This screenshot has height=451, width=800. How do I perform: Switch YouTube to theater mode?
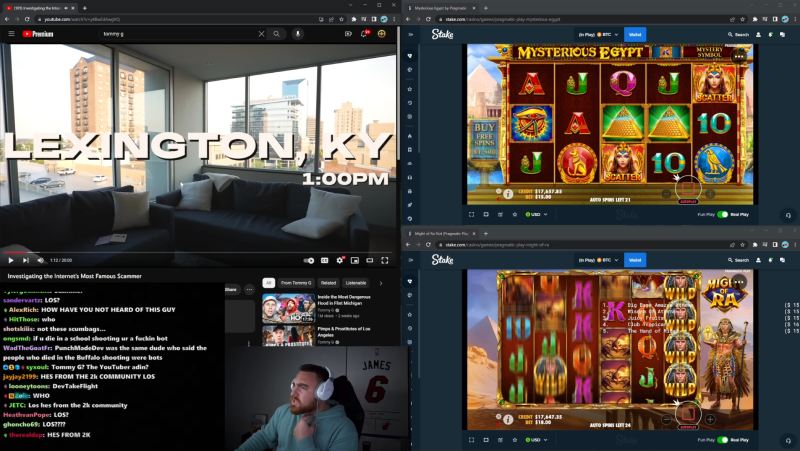(x=370, y=260)
